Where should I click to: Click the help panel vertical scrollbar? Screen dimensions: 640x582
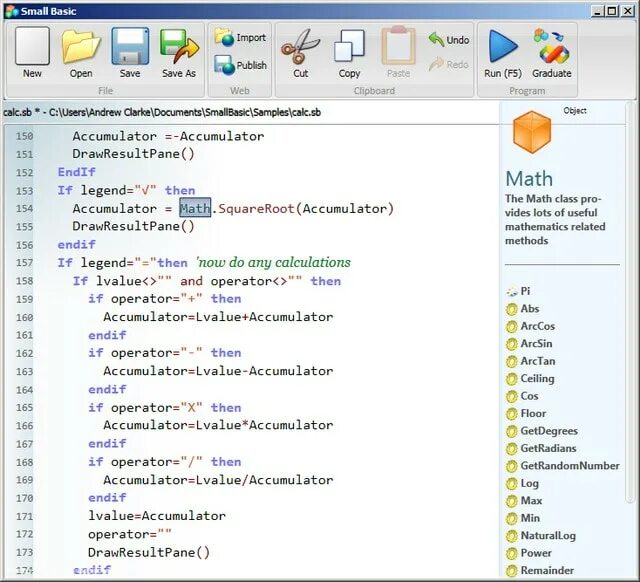point(630,302)
